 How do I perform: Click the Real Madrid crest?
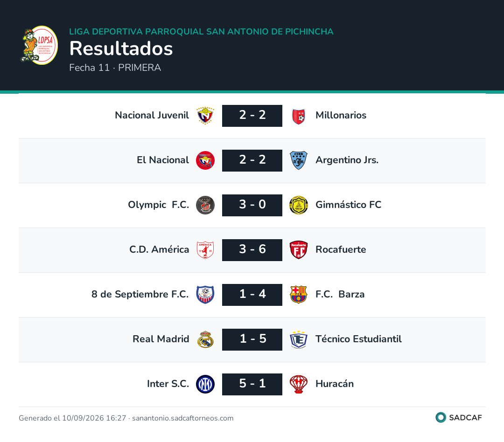click(205, 339)
